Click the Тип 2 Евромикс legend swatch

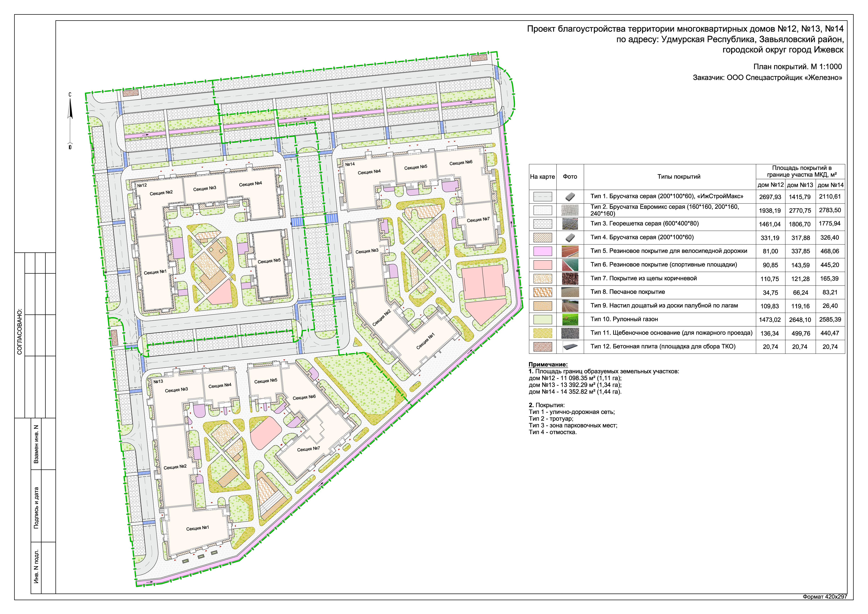(x=543, y=210)
